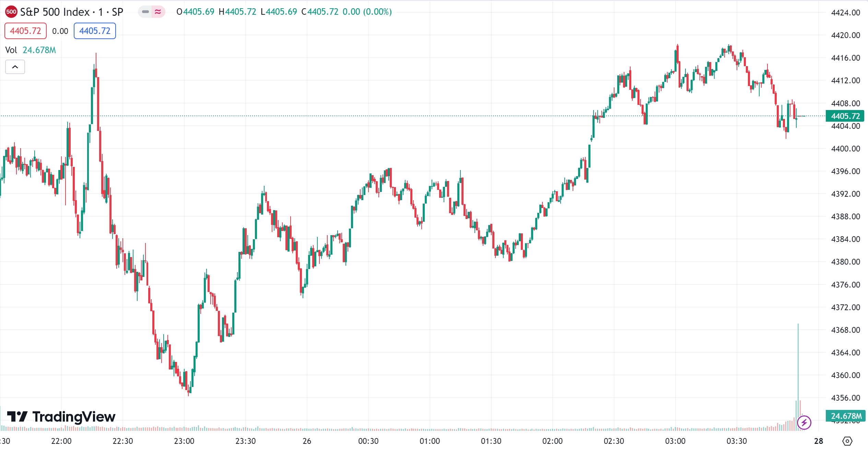
Task: Click the red sell price 4405.72 button
Action: click(25, 31)
